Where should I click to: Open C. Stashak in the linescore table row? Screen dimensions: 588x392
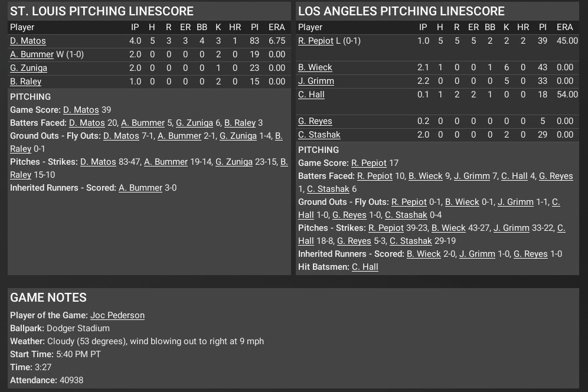pyautogui.click(x=319, y=135)
